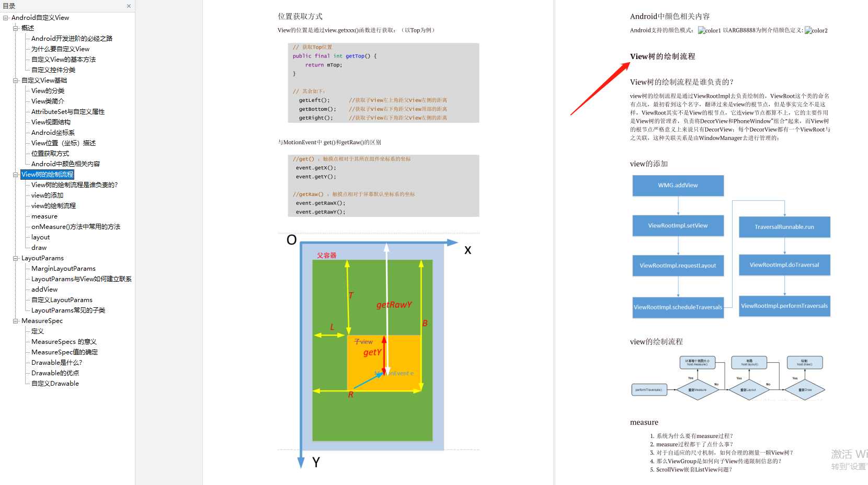Click WMG.addView flowchart box
This screenshot has height=485, width=868.
678,186
